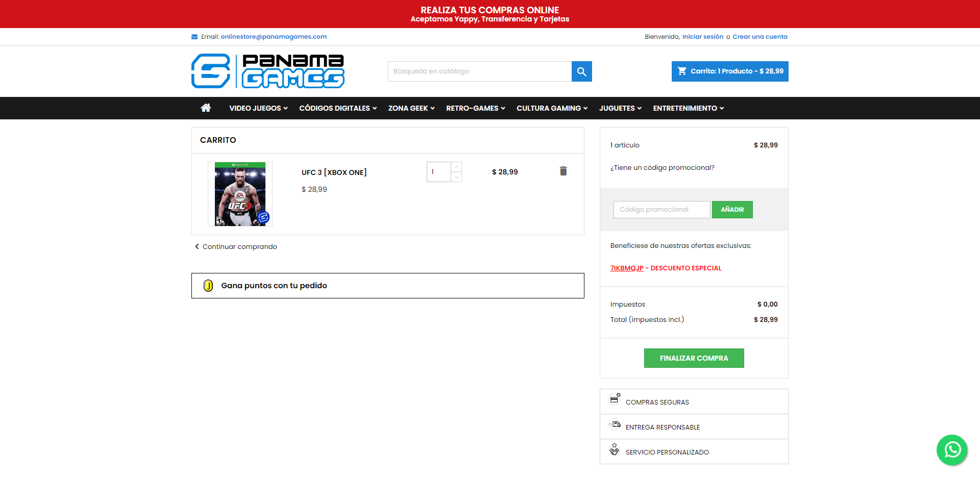
Task: Expand the Entretenimiento menu
Action: pos(689,108)
